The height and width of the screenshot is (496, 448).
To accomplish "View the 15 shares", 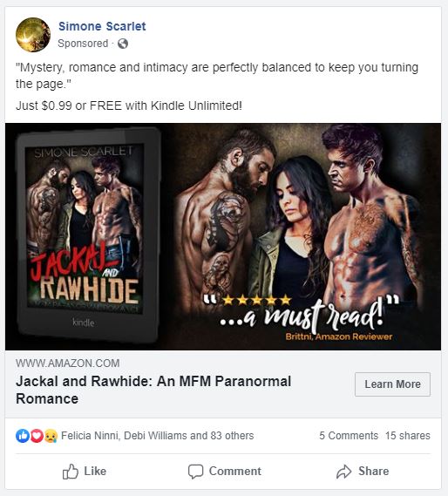I will click(408, 436).
